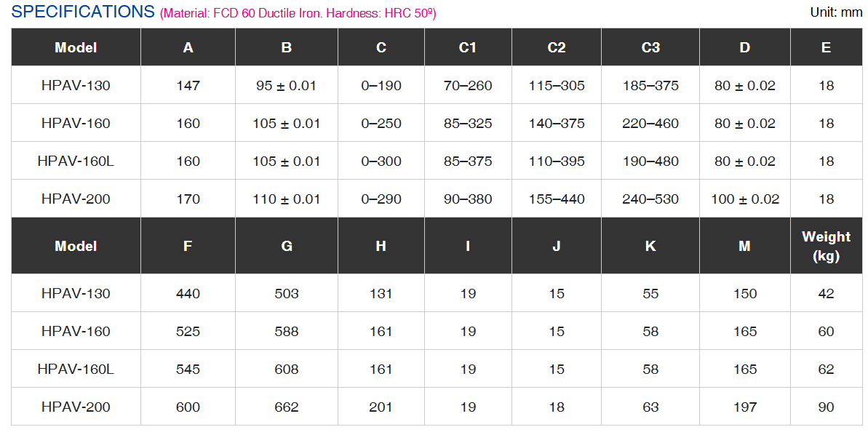Click the M column header

[744, 246]
